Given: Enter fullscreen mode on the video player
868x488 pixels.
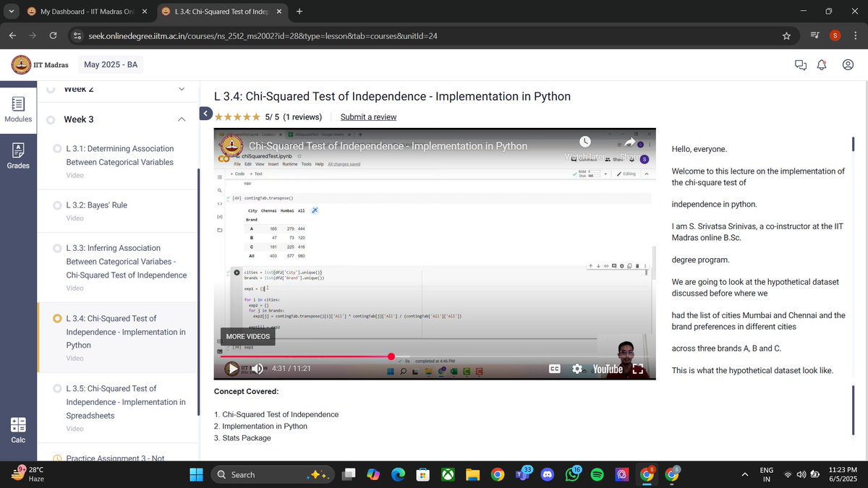Looking at the screenshot, I should coord(638,369).
